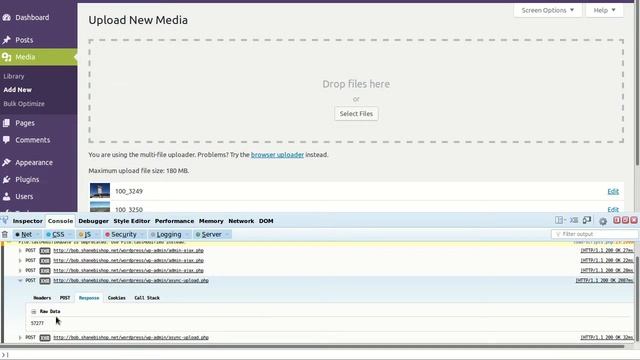The width and height of the screenshot is (640, 360).
Task: Switch to the DOM tab
Action: pyautogui.click(x=266, y=221)
